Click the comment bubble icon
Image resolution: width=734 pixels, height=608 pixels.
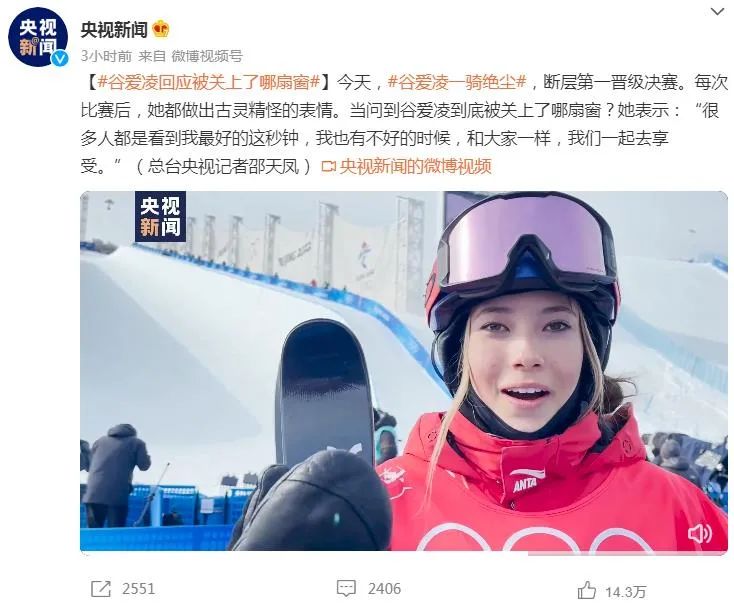(x=346, y=589)
